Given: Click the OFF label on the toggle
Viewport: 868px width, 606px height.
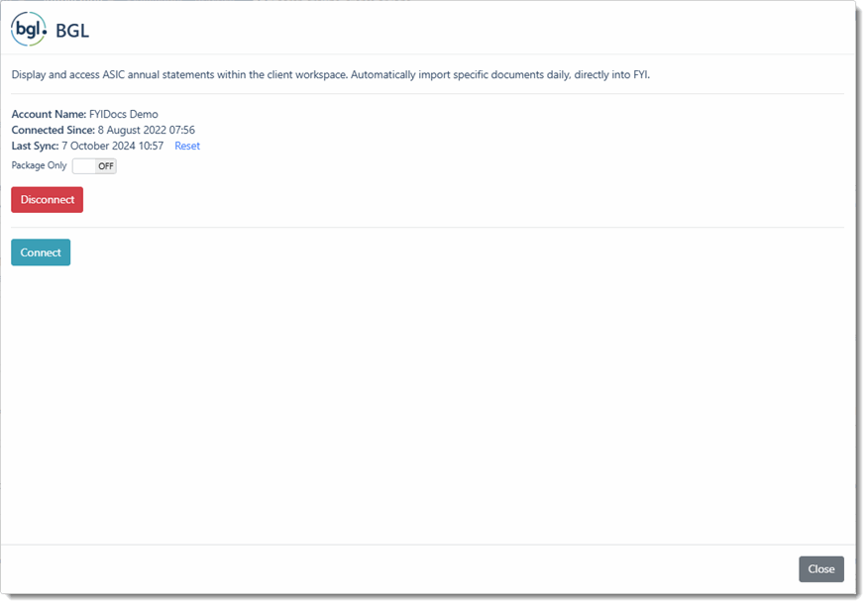Looking at the screenshot, I should pos(106,166).
